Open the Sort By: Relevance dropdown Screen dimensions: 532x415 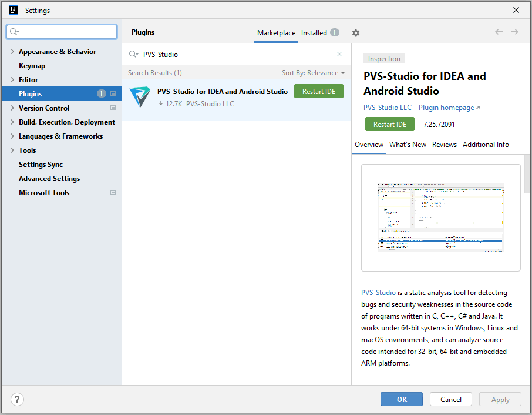click(314, 73)
